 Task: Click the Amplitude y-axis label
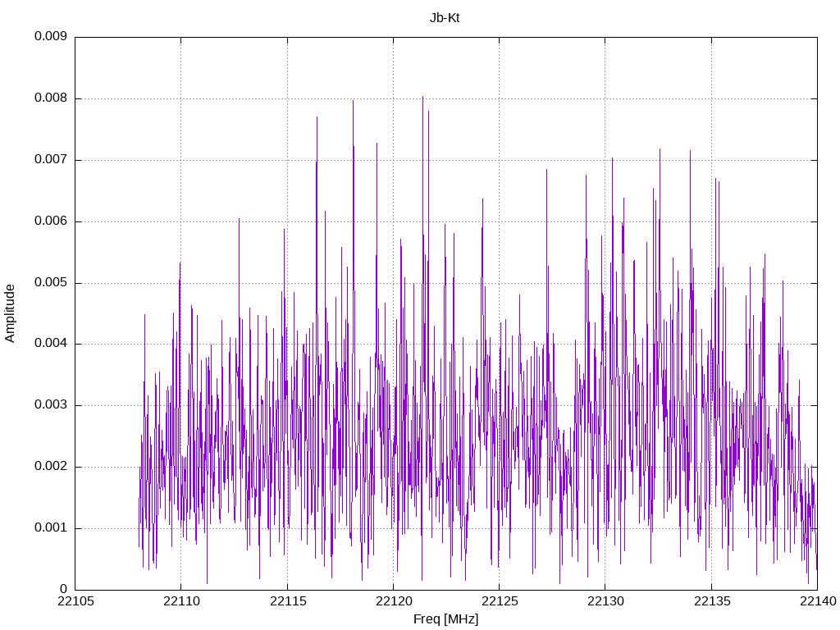tap(10, 313)
